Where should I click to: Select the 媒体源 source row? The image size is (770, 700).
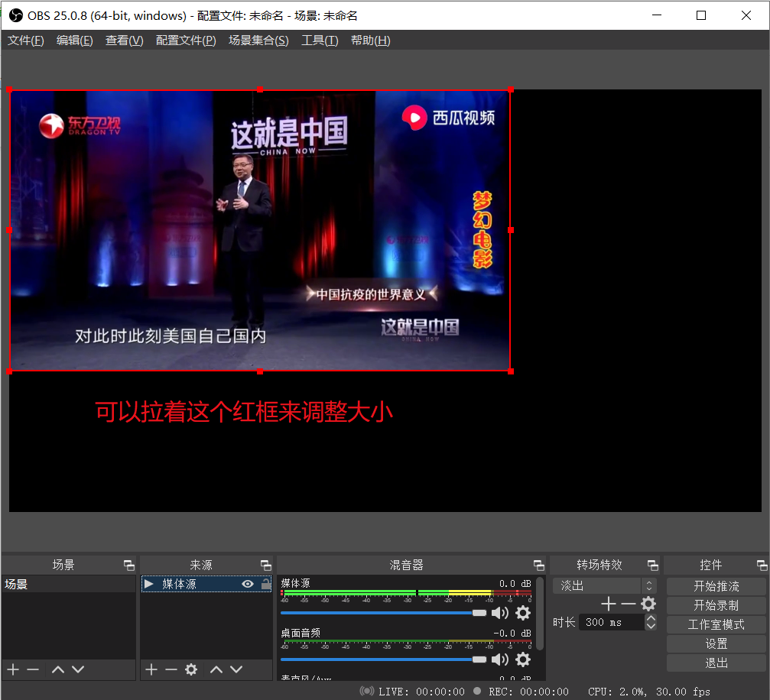click(x=206, y=584)
